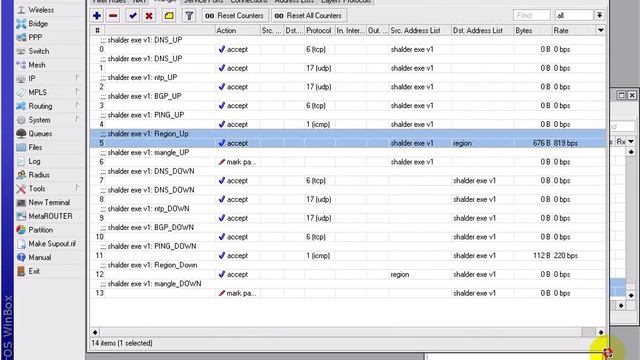Select comment 'shalder exe v1: BGP_UP'
Viewport: 640px width, 360px height.
144,96
